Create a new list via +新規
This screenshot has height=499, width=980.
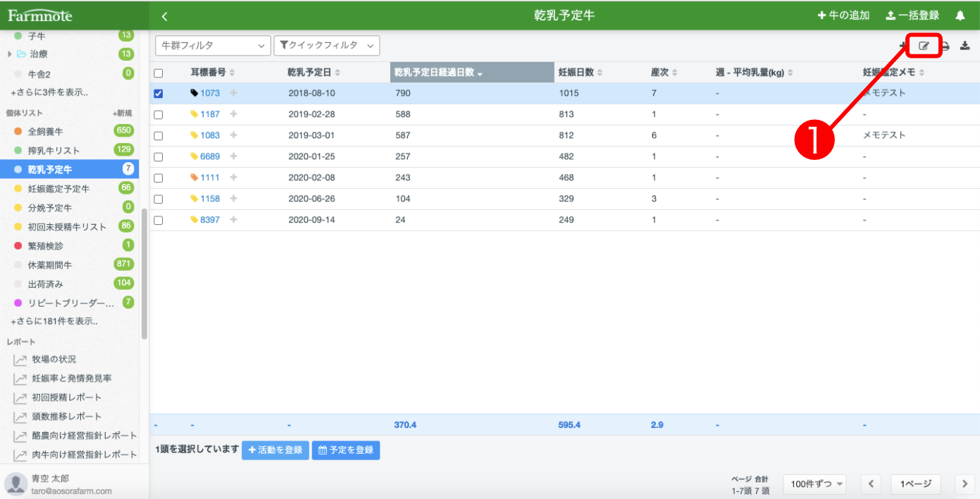(123, 113)
